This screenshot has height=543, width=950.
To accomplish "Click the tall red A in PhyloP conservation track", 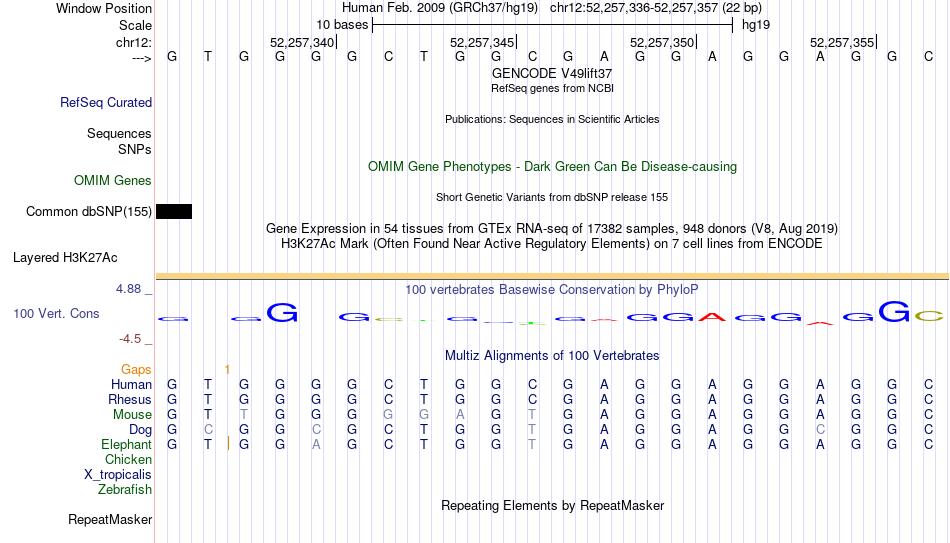I will (712, 316).
